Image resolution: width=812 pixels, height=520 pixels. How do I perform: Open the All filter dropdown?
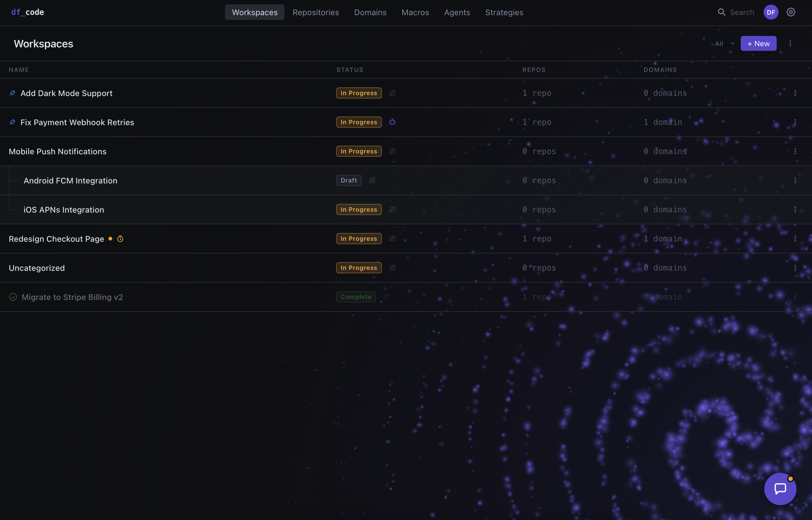point(725,44)
